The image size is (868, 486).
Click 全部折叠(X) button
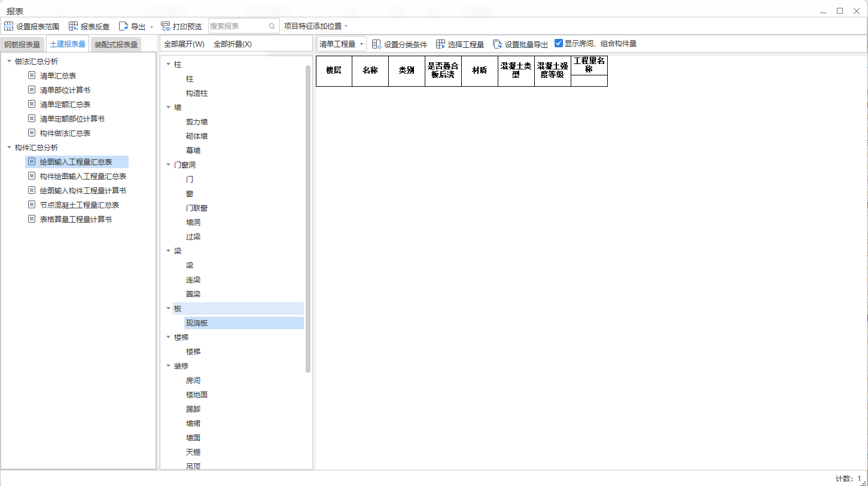233,44
